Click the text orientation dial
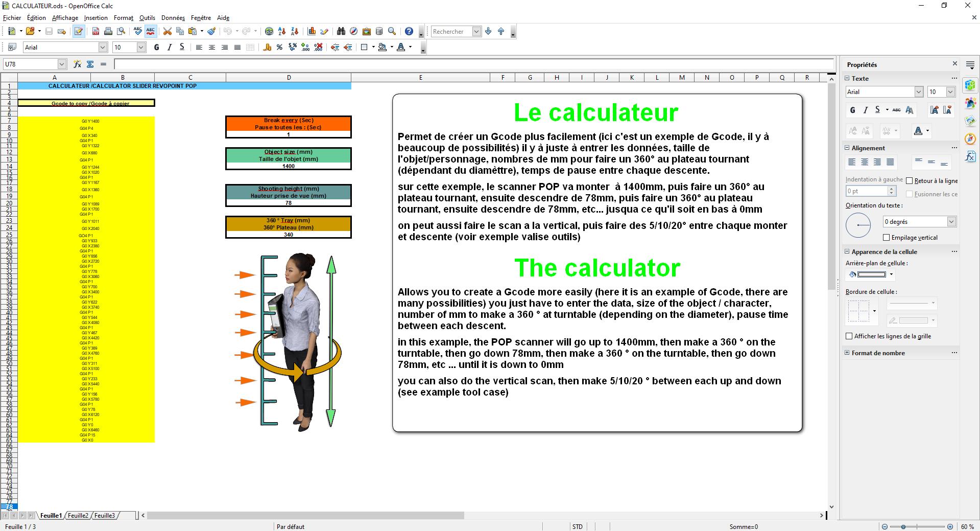The image size is (980, 531). (x=858, y=225)
